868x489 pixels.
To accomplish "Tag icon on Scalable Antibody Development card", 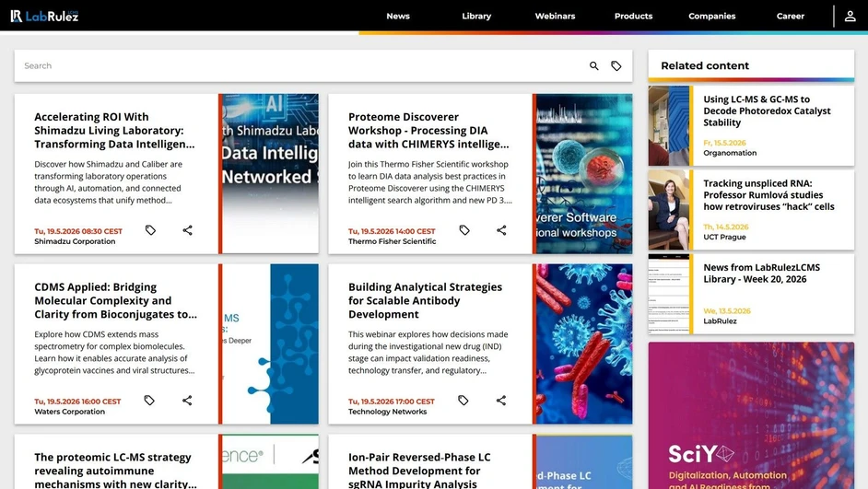I will pyautogui.click(x=463, y=400).
